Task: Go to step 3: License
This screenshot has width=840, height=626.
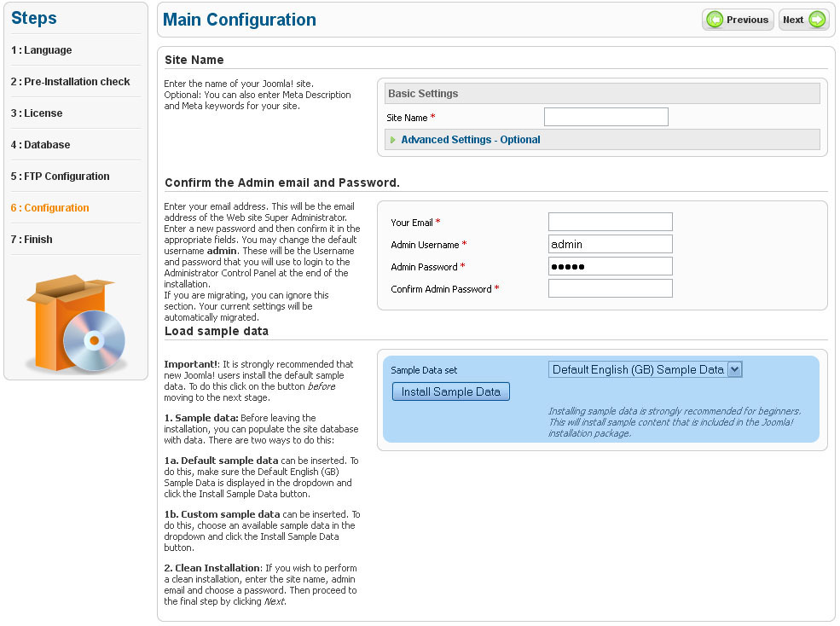Action: 37,113
